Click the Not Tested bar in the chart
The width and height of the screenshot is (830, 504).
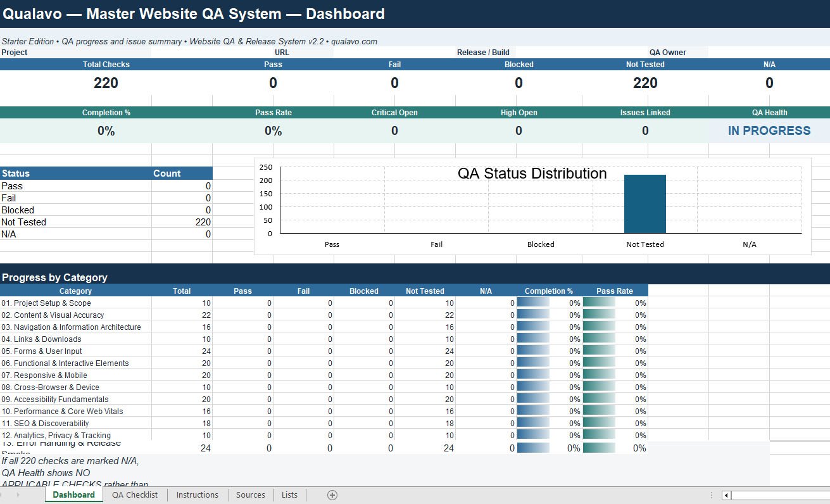click(645, 204)
